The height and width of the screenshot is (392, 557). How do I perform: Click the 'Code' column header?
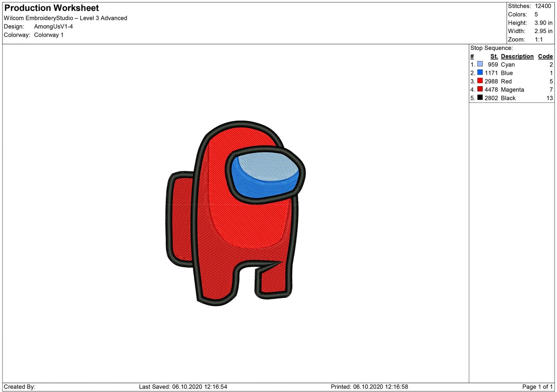click(x=545, y=56)
